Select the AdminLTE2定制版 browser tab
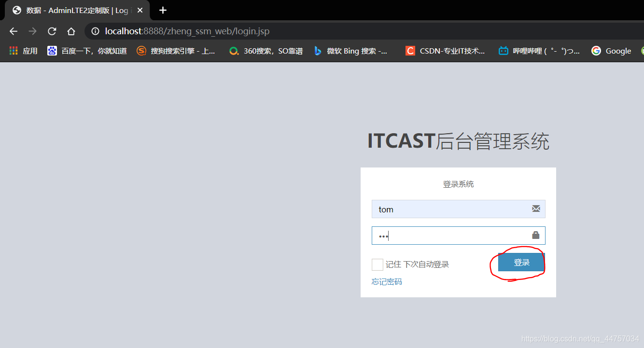644x348 pixels. point(77,10)
